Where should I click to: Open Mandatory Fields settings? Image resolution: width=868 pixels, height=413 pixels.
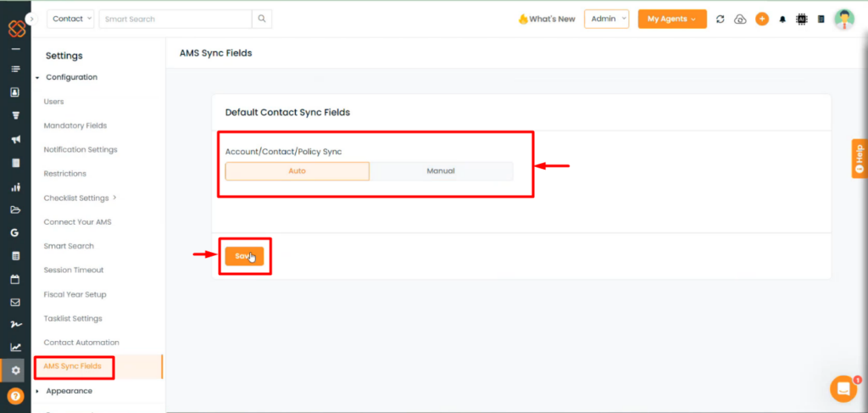tap(75, 126)
